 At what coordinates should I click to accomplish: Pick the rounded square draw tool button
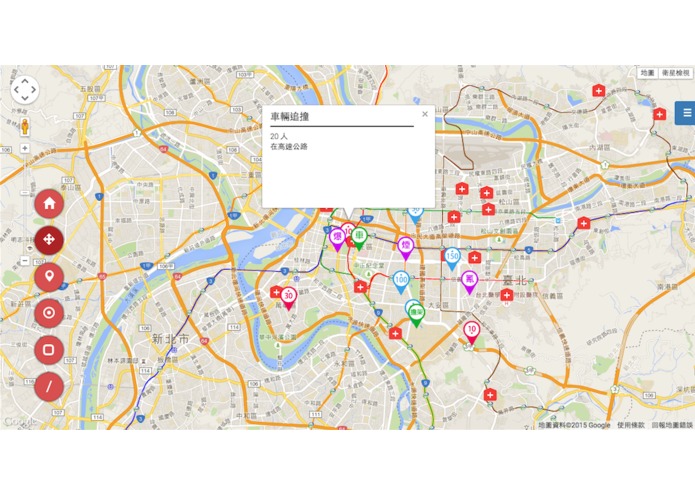[x=49, y=350]
